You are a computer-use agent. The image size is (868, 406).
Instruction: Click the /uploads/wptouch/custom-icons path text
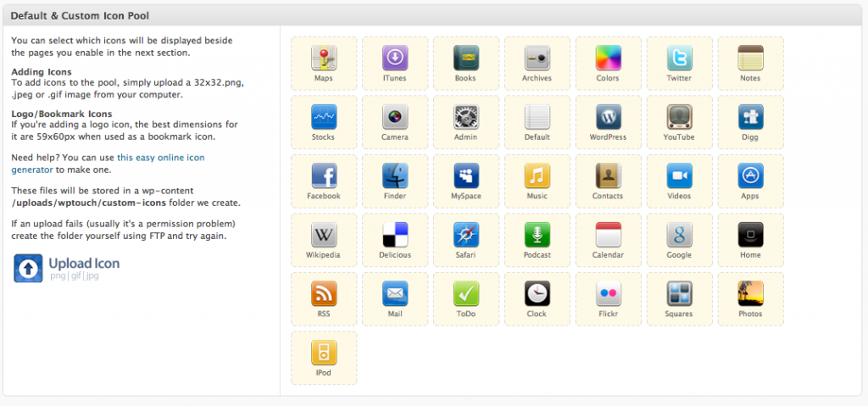88,203
